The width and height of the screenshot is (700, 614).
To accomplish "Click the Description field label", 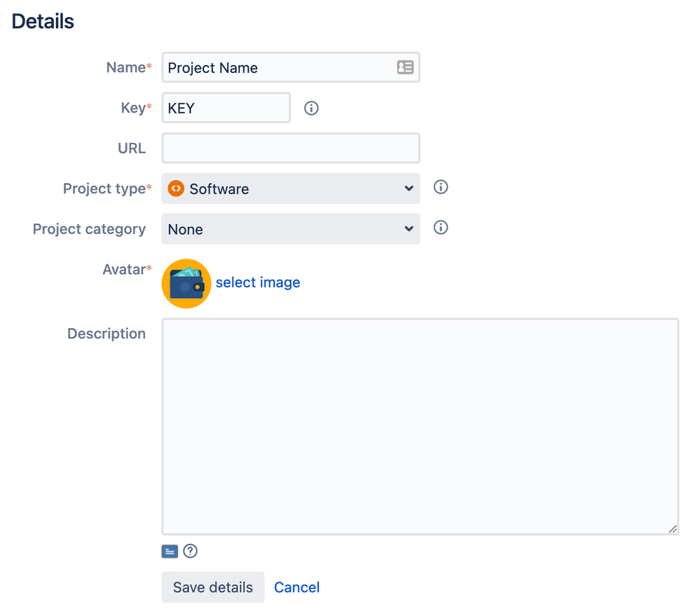I will pos(107,334).
